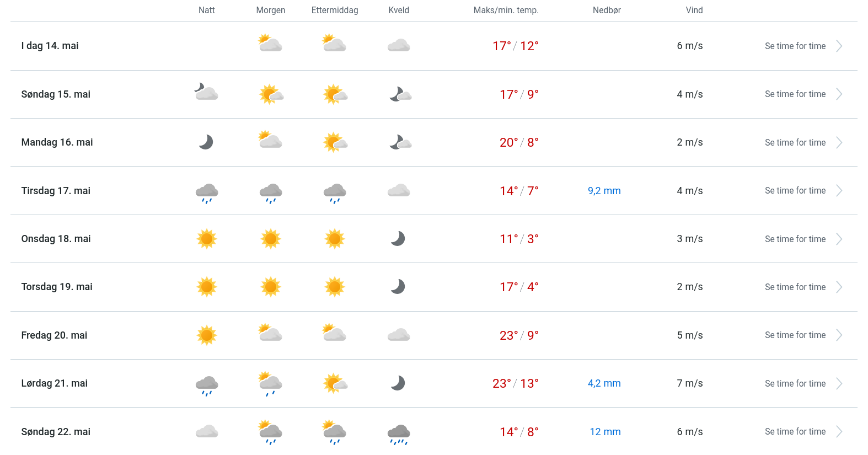868x455 pixels.
Task: Open 'Se time for time' for Onsdag 18. mai
Action: (x=795, y=239)
